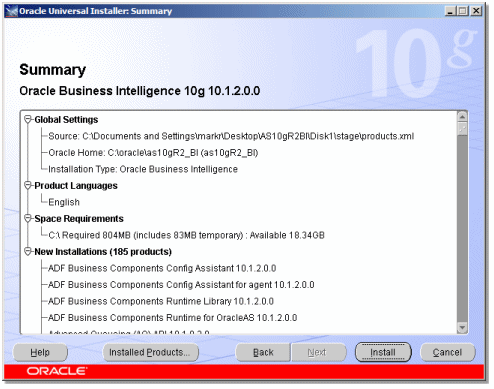Select ADF Business Components Runtime Library item
Screen dimensions: 494x389
[x=161, y=301]
